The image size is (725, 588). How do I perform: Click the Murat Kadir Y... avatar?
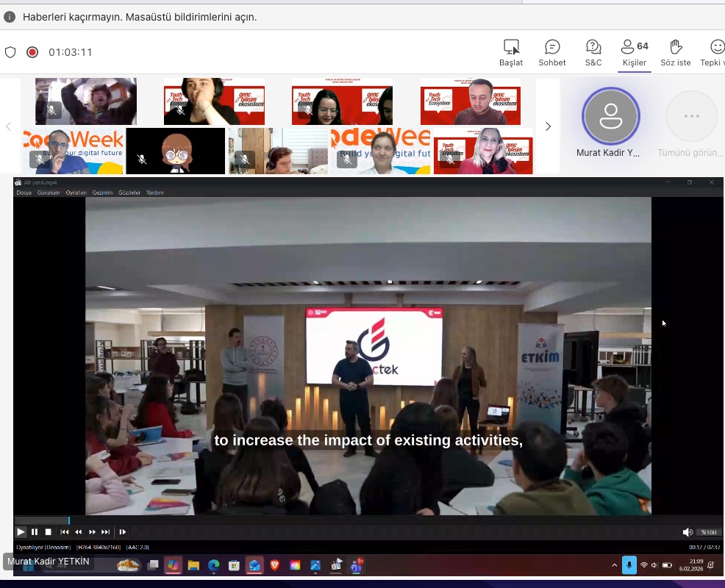coord(610,117)
